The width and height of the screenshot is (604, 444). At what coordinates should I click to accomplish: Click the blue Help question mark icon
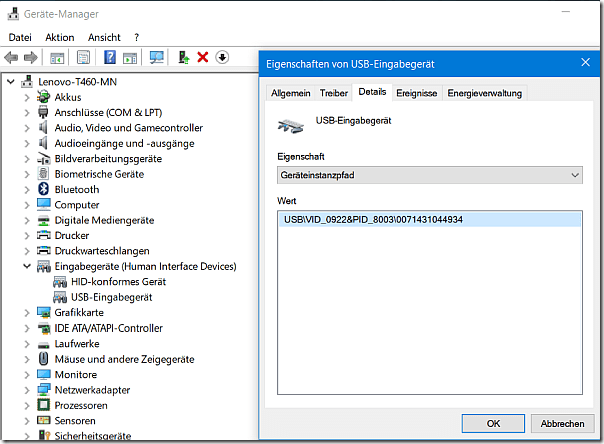tap(110, 57)
